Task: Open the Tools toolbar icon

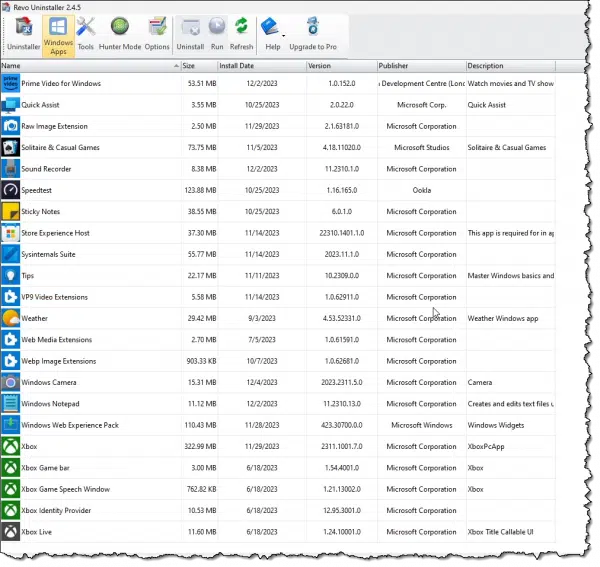Action: tap(85, 27)
